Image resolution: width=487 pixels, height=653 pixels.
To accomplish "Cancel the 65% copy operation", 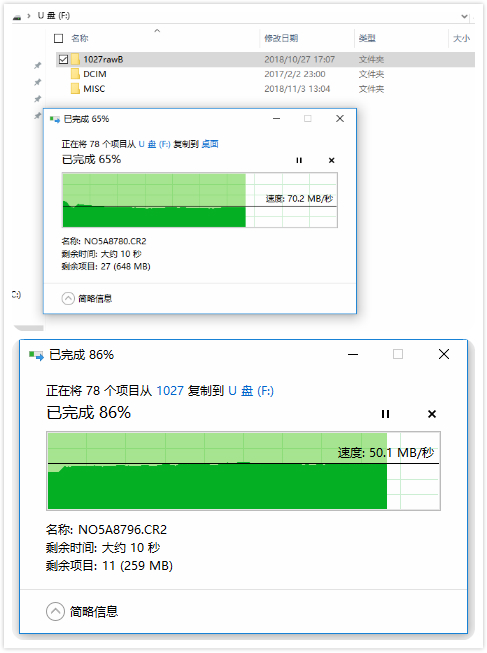I will click(332, 160).
